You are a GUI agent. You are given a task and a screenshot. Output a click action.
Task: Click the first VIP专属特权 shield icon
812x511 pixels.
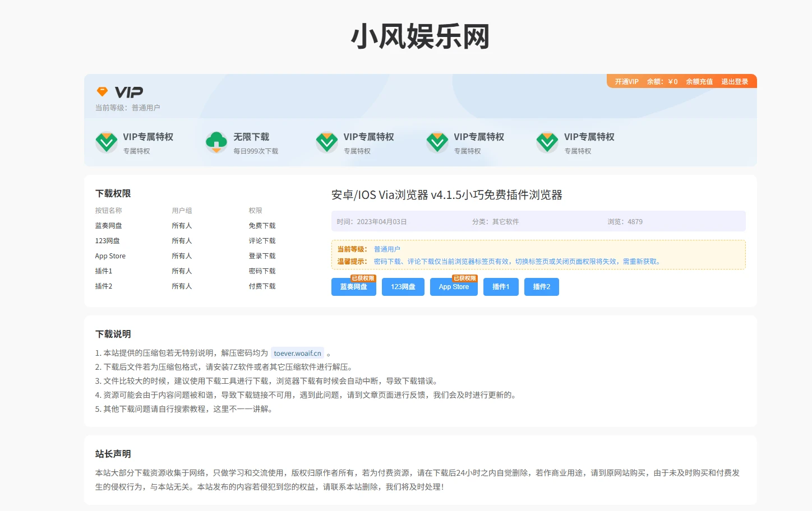click(x=107, y=142)
